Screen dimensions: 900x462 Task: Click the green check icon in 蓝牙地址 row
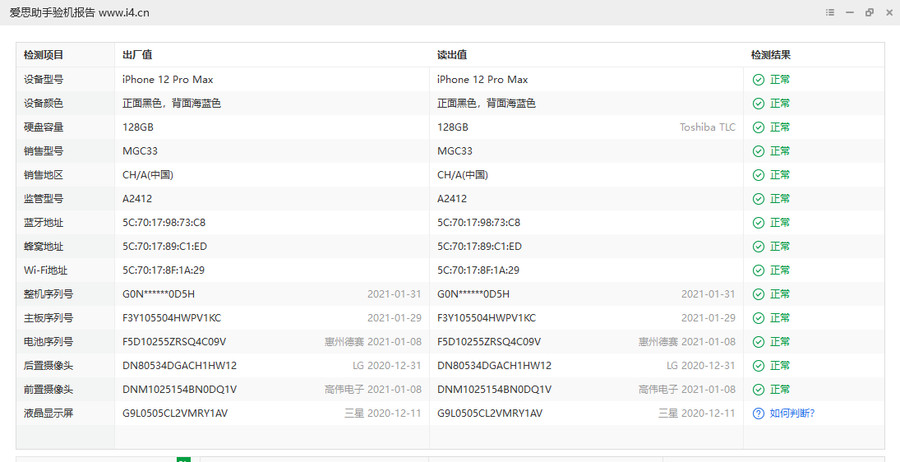click(758, 223)
